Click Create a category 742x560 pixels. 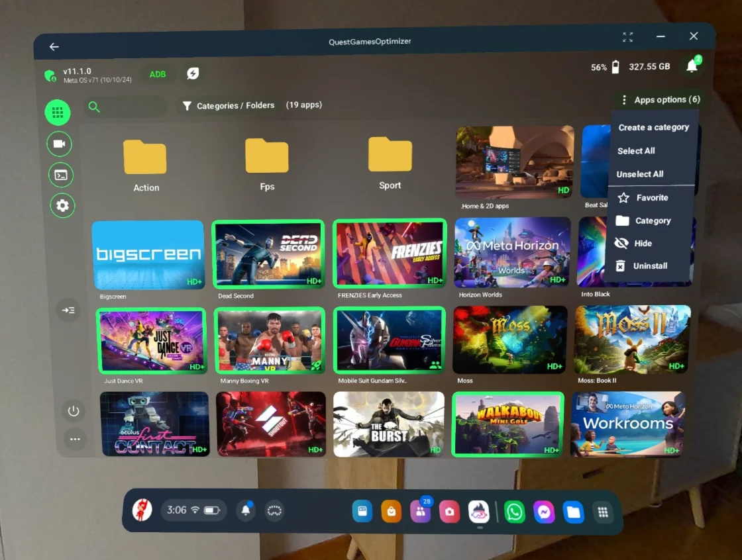(x=653, y=127)
